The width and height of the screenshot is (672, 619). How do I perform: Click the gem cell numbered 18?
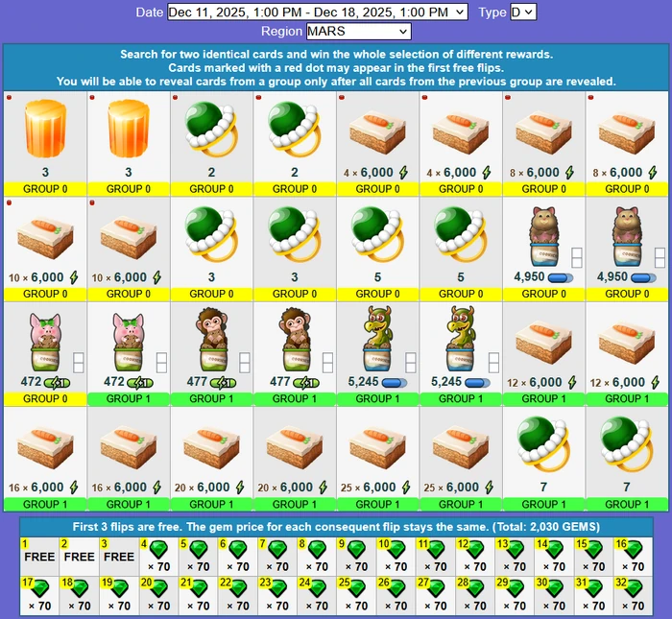tap(80, 595)
